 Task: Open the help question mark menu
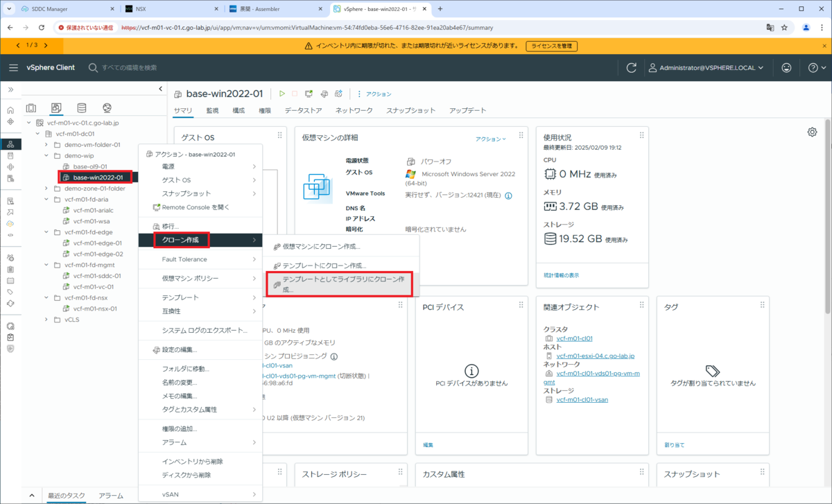[817, 67]
